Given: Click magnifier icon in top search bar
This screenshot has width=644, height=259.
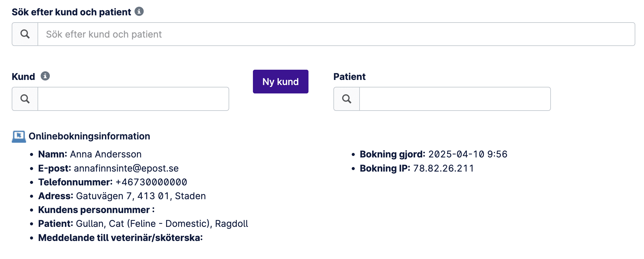Looking at the screenshot, I should pyautogui.click(x=25, y=34).
